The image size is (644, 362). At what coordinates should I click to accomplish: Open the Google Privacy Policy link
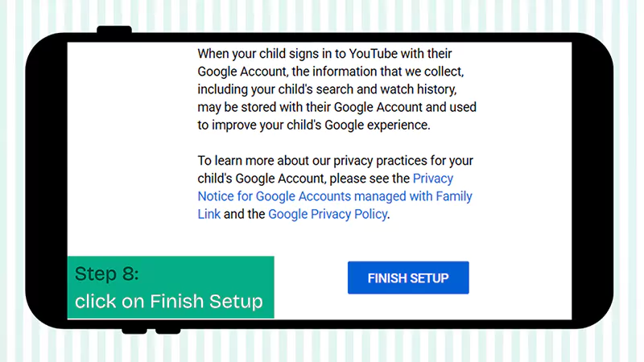click(328, 214)
